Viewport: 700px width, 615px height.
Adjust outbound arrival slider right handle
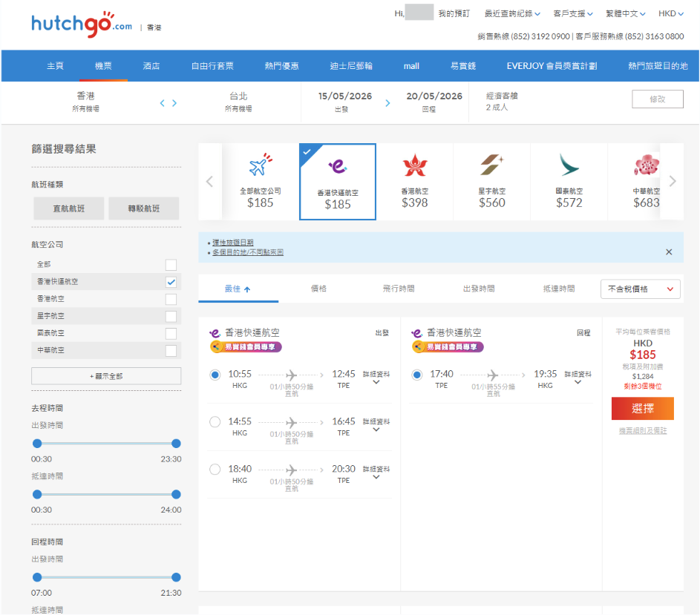pyautogui.click(x=176, y=495)
